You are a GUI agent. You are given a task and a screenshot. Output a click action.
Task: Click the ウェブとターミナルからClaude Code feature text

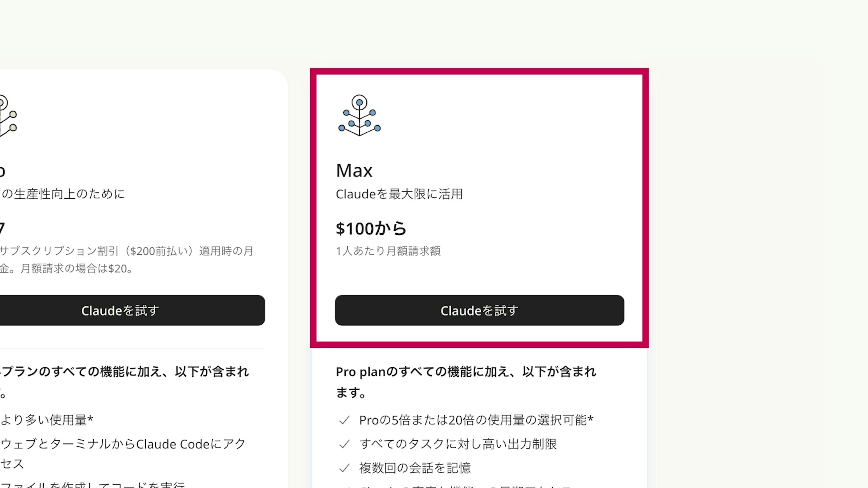click(x=123, y=444)
